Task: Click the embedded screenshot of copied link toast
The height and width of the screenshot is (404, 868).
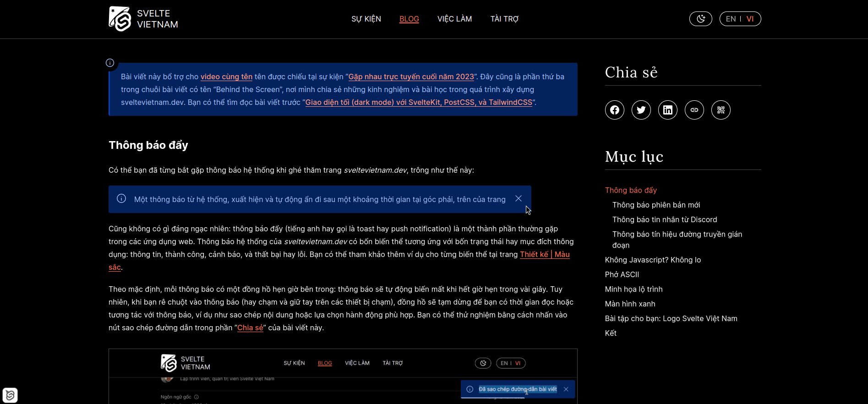Action: click(343, 376)
